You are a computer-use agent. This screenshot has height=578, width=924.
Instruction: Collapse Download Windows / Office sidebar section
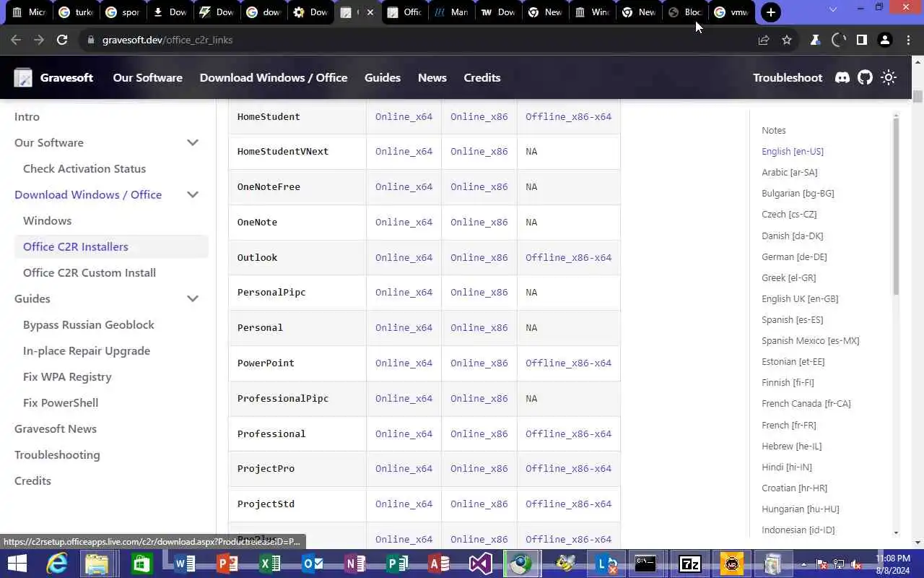(193, 194)
